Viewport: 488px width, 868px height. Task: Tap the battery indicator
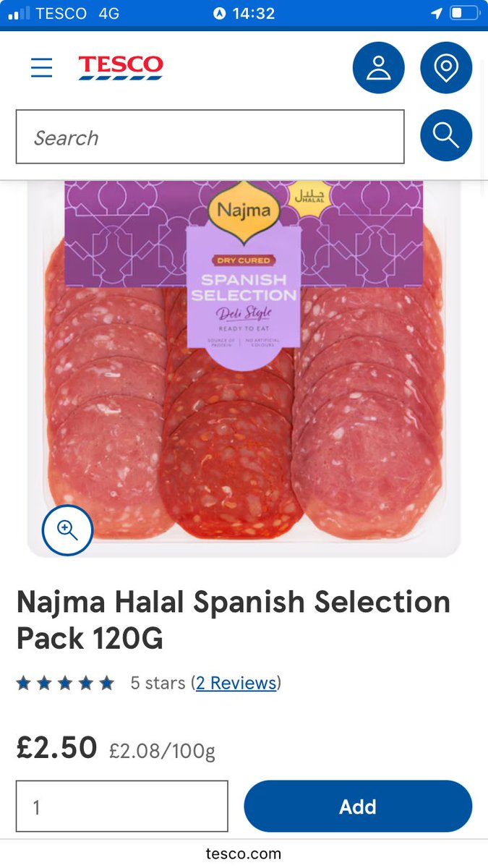464,14
